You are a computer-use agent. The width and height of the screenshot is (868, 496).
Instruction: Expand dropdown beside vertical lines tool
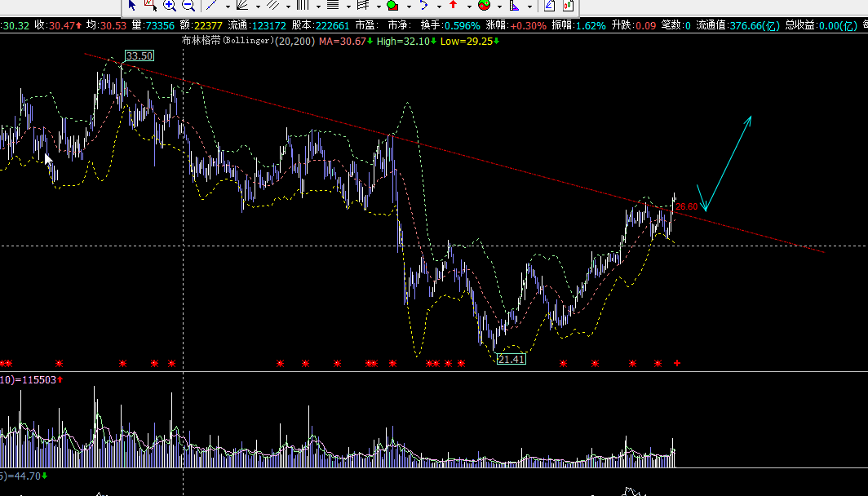(318, 7)
